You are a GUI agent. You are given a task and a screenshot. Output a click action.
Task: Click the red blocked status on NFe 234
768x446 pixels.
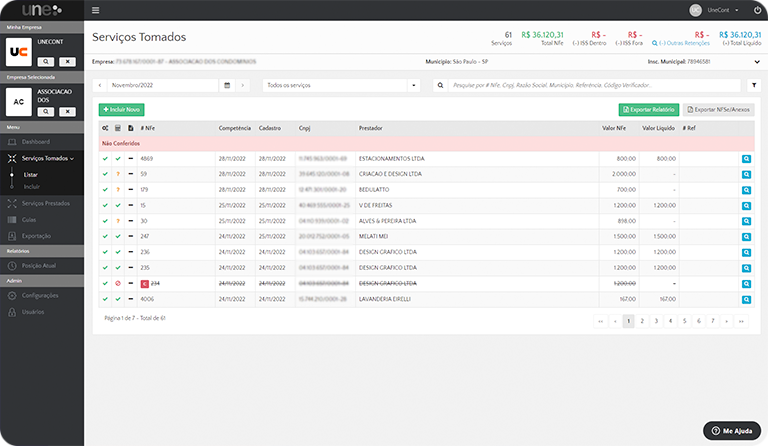pos(118,283)
